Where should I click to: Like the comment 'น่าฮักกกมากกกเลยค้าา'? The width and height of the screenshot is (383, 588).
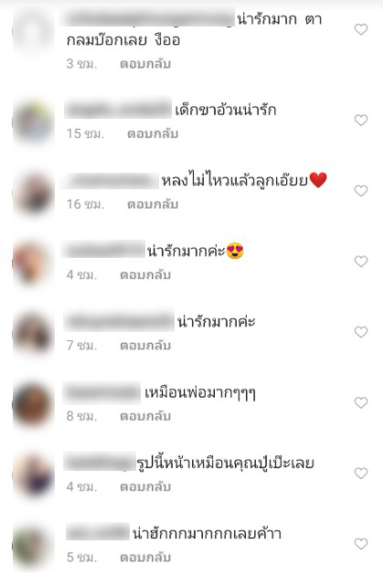(361, 544)
